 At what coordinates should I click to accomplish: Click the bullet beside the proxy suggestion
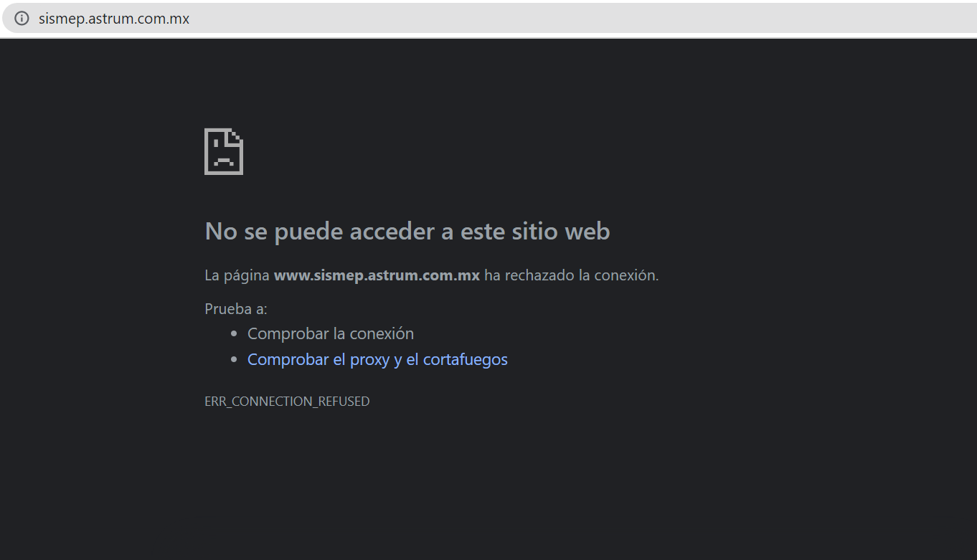(x=233, y=359)
